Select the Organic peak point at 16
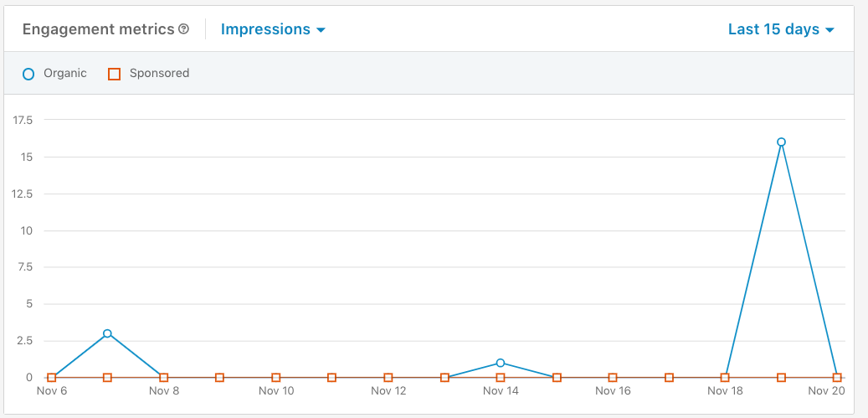This screenshot has height=418, width=868. (781, 142)
